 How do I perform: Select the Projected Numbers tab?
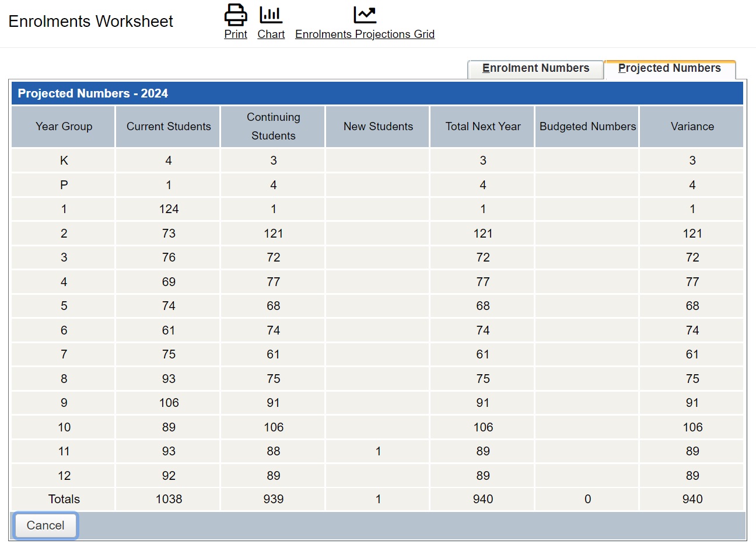669,68
